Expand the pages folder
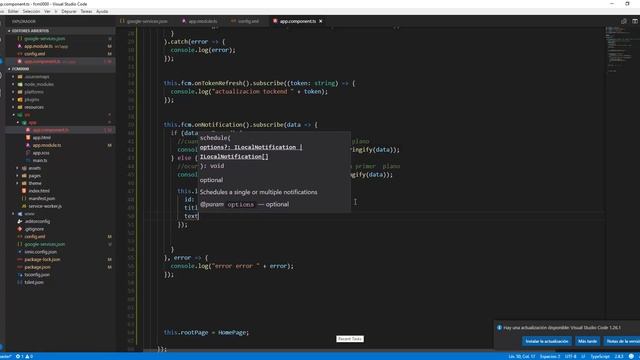 [x=34, y=176]
